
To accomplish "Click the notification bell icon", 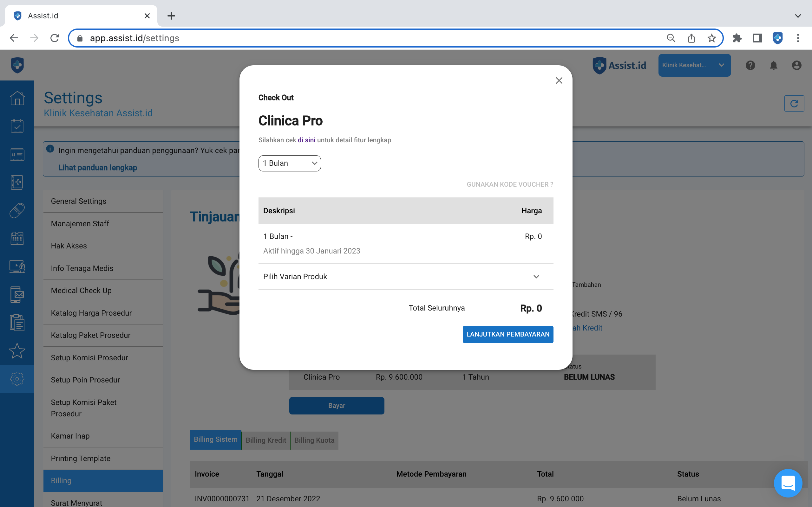I will pos(773,65).
